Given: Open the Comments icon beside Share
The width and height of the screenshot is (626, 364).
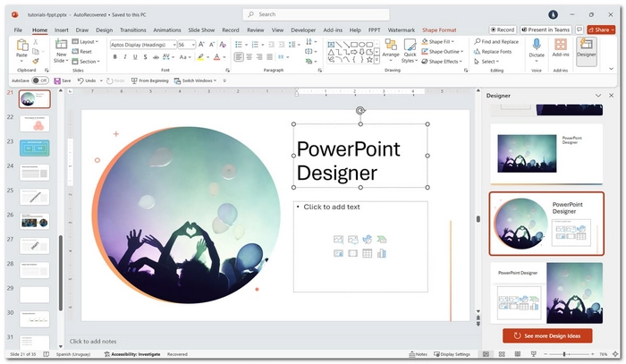Looking at the screenshot, I should click(579, 30).
